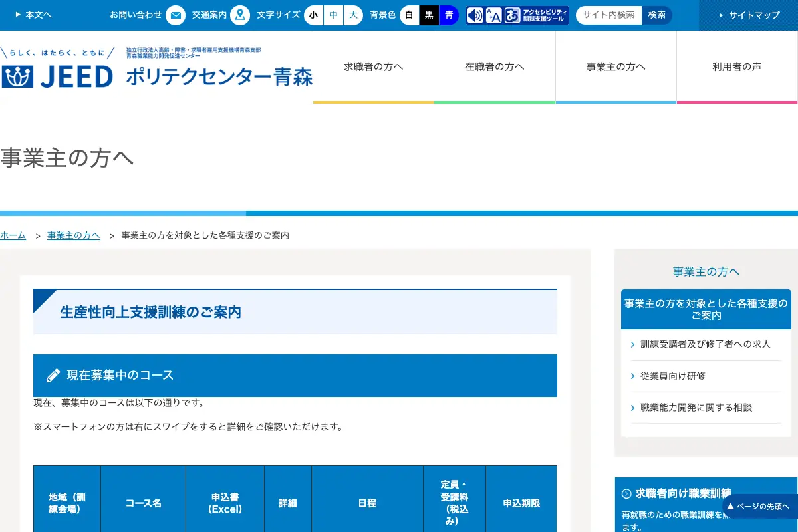Viewport: 798px width, 532px height.
Task: Open the 求職者の方へ navigation tab
Action: [x=374, y=67]
